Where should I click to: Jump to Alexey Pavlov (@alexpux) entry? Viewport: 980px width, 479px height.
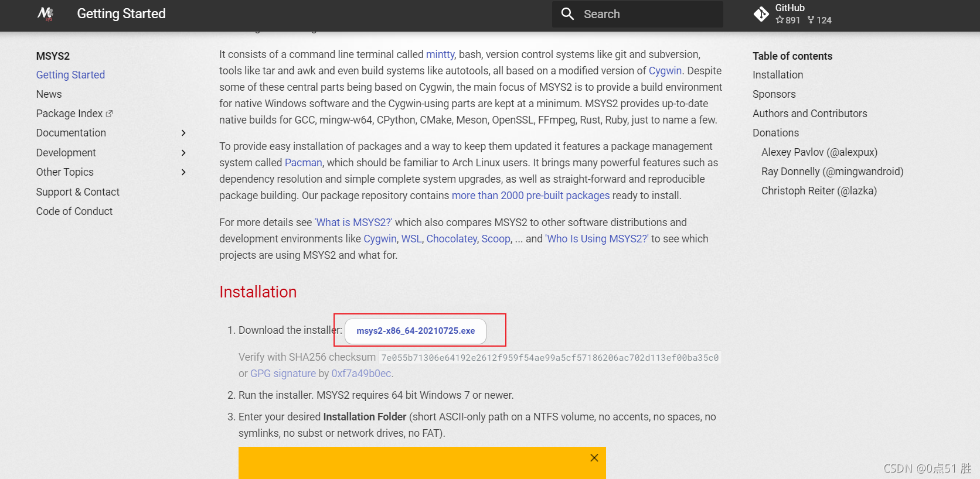tap(819, 152)
